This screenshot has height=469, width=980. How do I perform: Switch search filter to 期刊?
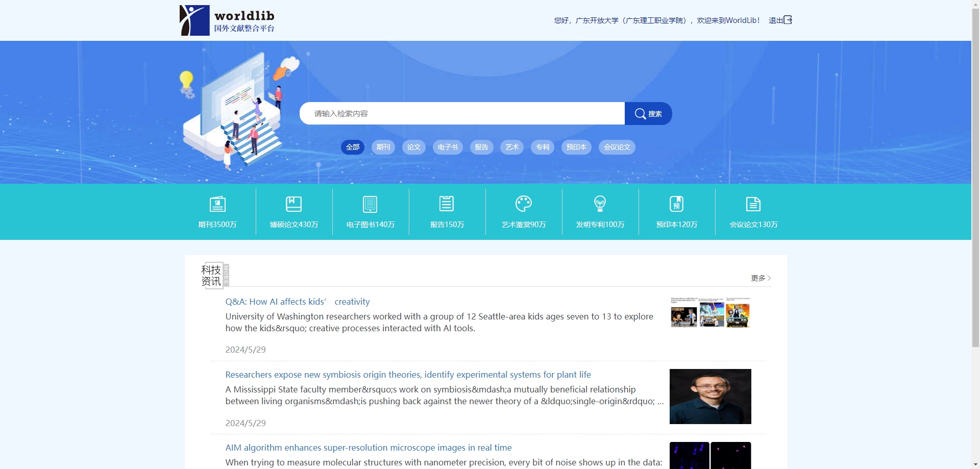pyautogui.click(x=383, y=147)
